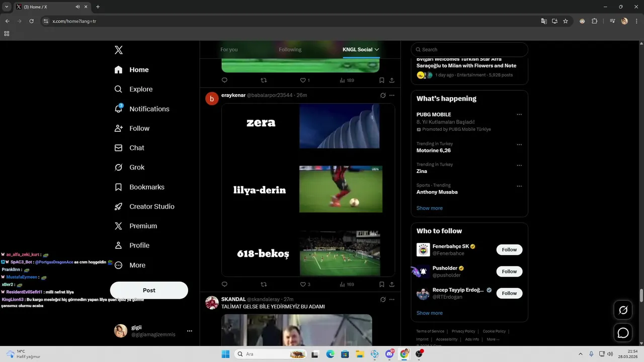Screen dimensions: 644x362
Task: Reload the page in Chrome
Action: (x=31, y=21)
